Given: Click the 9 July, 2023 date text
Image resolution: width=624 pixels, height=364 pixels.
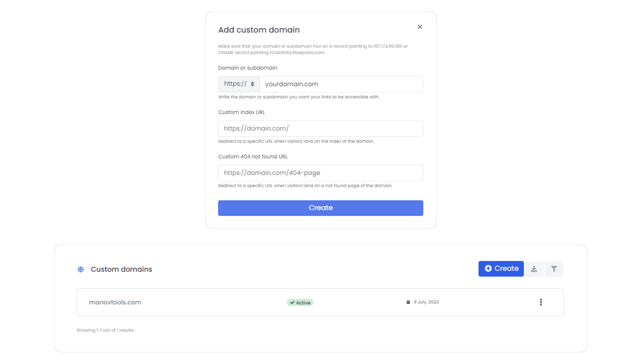Looking at the screenshot, I should [426, 302].
